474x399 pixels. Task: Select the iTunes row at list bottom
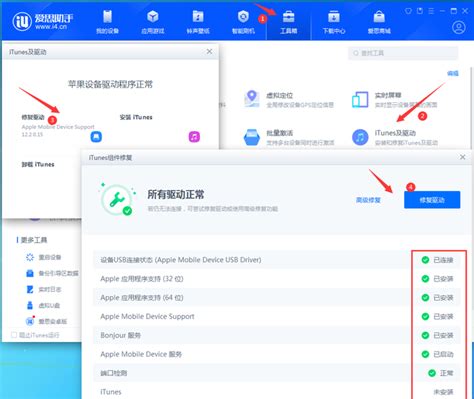pyautogui.click(x=277, y=392)
